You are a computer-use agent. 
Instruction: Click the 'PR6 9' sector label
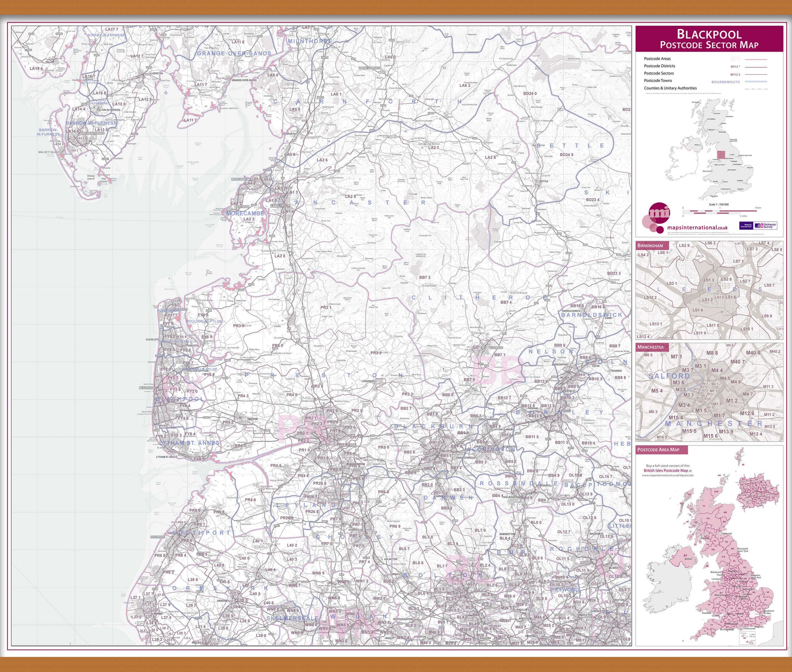point(394,526)
